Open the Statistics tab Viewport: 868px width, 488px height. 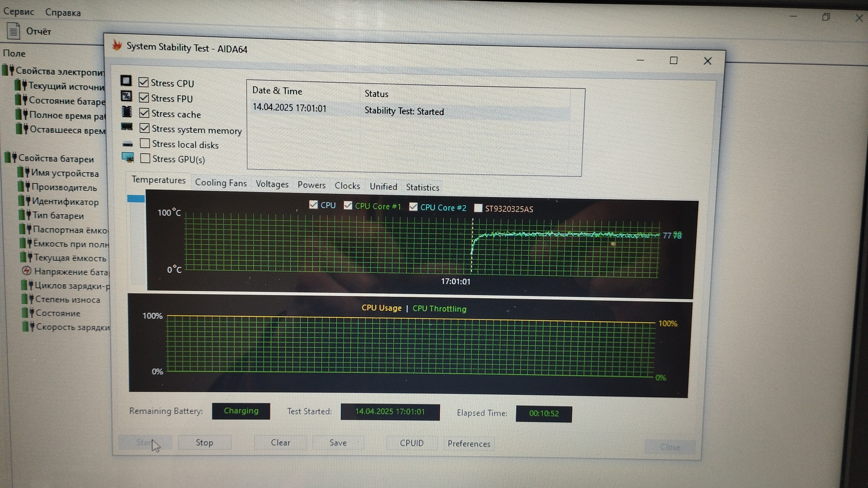[x=422, y=188]
